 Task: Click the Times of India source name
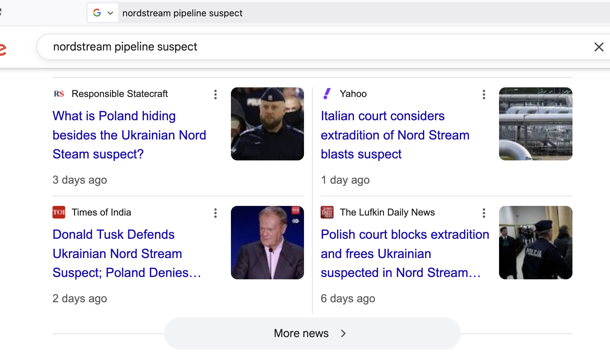pos(101,212)
